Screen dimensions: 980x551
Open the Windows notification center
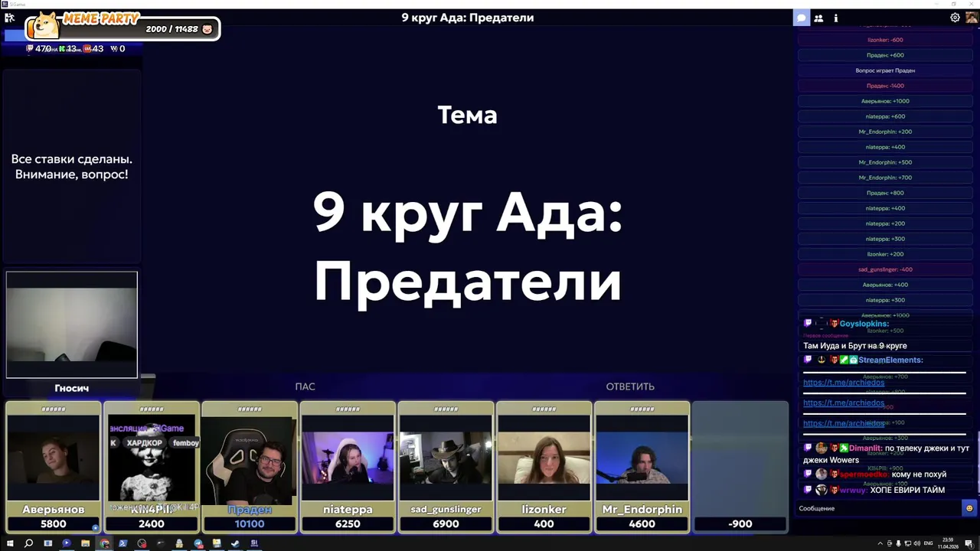(x=969, y=543)
